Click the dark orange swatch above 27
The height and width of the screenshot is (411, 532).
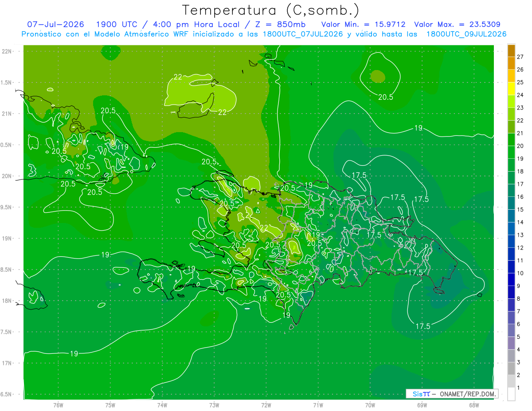pyautogui.click(x=511, y=50)
